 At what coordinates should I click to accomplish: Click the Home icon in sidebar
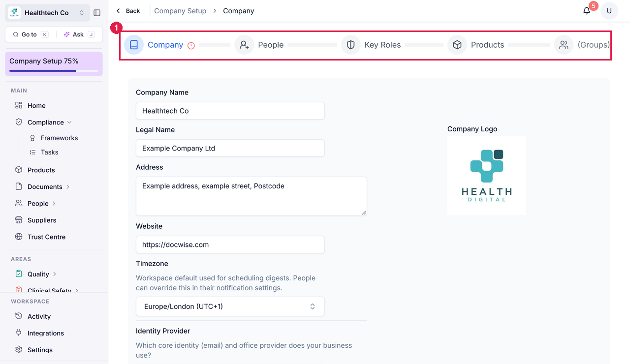coord(19,105)
